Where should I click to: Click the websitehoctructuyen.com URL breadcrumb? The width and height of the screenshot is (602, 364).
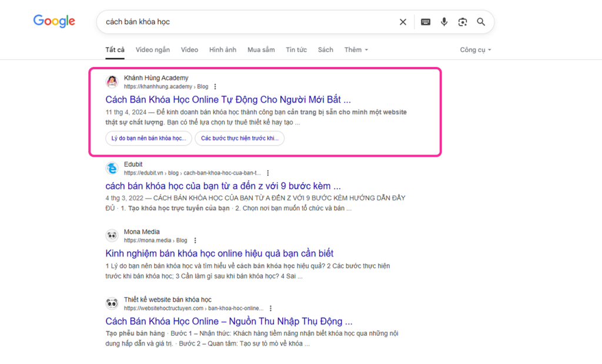click(x=193, y=308)
